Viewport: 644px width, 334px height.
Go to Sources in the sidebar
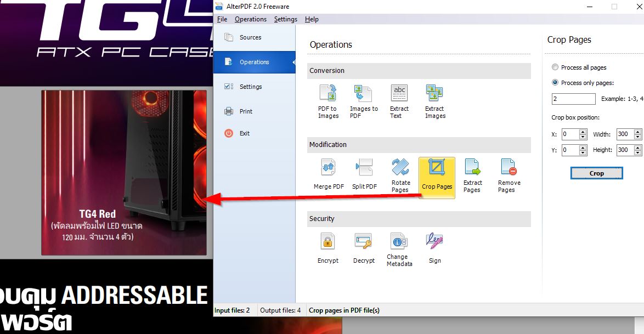[x=254, y=37]
